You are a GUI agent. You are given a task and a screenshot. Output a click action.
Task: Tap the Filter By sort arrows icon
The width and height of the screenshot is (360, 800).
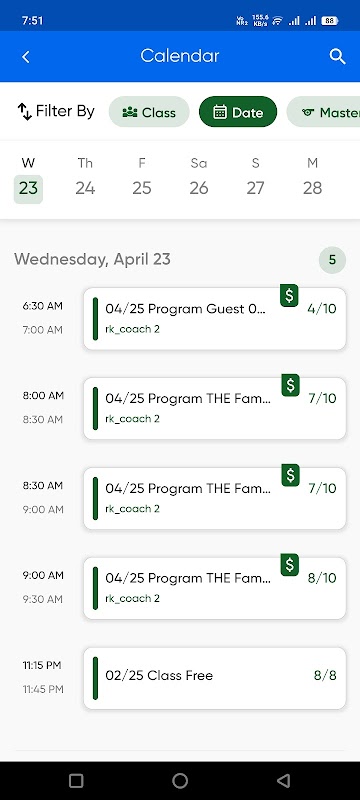[24, 111]
